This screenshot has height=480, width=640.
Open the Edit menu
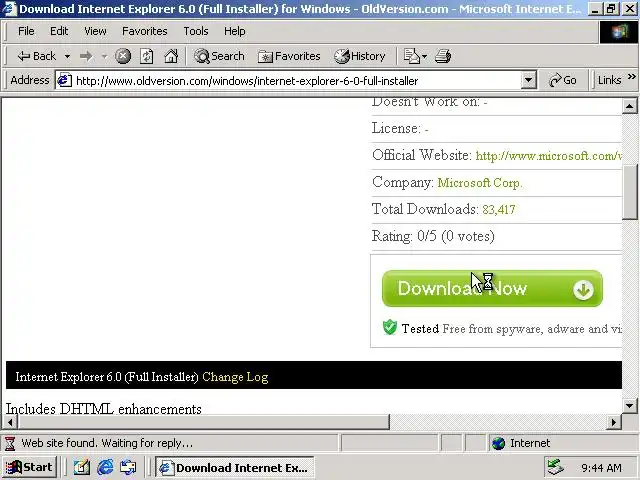pyautogui.click(x=59, y=31)
